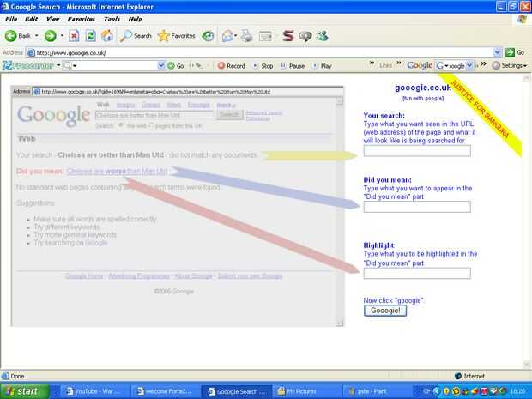Click the gooogle.co.uk site title link
The image size is (532, 399).
click(x=423, y=88)
